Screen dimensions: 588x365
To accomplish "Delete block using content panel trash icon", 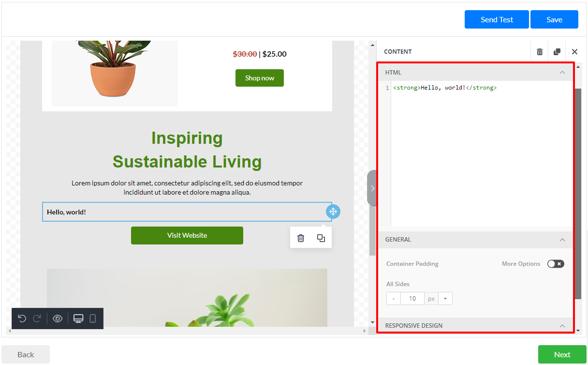I will (x=540, y=52).
